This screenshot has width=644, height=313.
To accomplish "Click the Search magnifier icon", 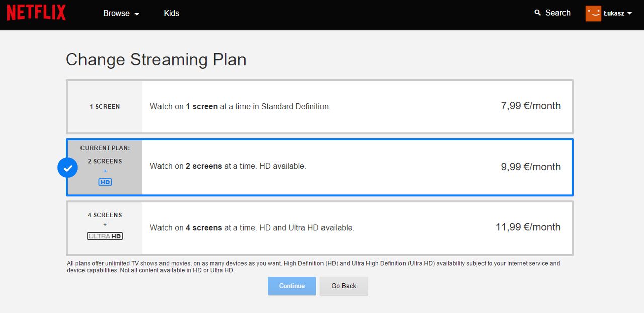I will pyautogui.click(x=538, y=13).
